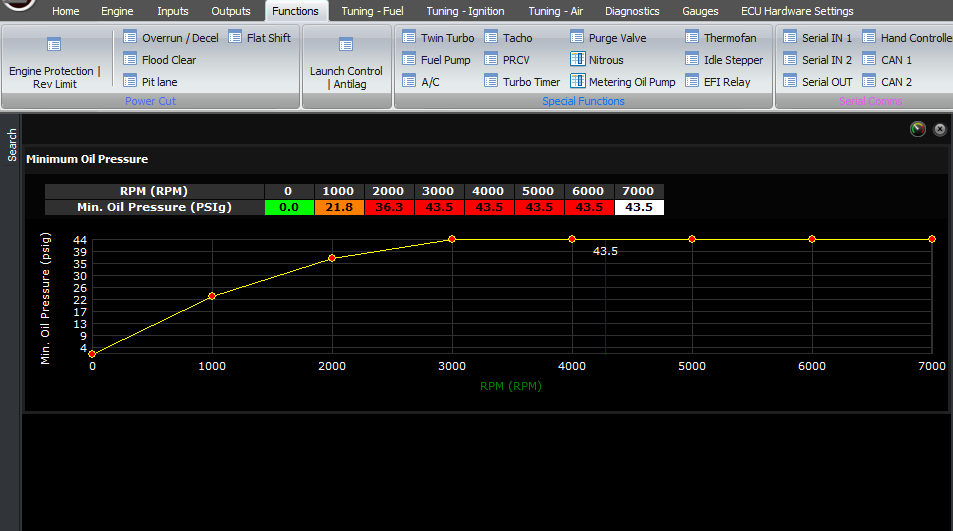Open Flood Clear function
Screen dimensions: 953x531
pos(160,60)
